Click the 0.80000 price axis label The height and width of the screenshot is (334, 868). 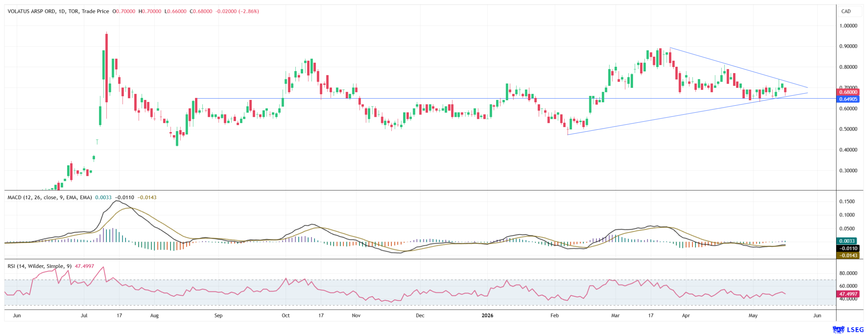coord(848,67)
